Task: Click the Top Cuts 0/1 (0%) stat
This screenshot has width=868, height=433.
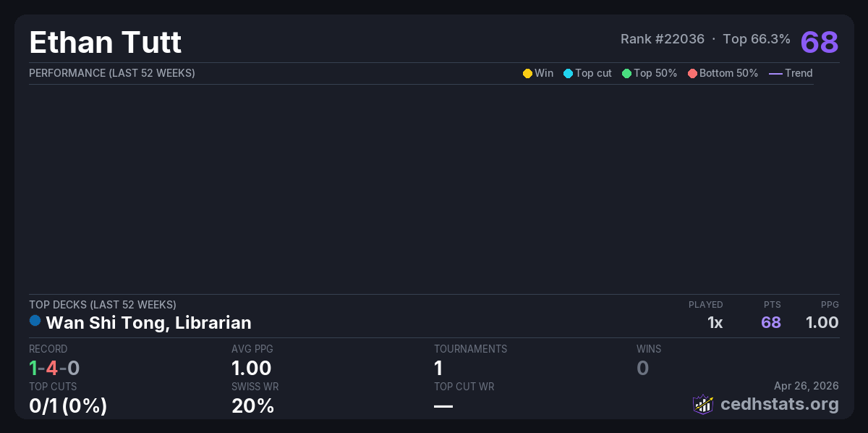Action: [68, 406]
